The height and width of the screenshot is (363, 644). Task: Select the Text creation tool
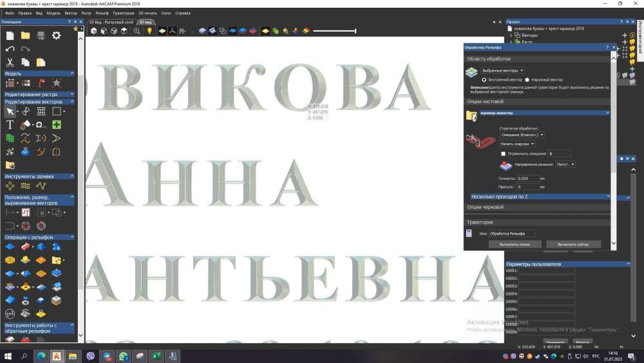click(x=10, y=124)
